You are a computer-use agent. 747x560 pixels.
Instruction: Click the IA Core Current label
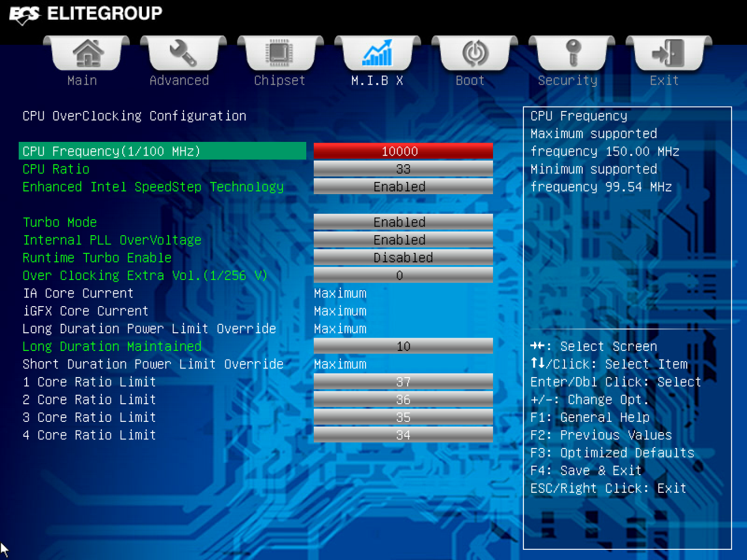[x=78, y=293]
